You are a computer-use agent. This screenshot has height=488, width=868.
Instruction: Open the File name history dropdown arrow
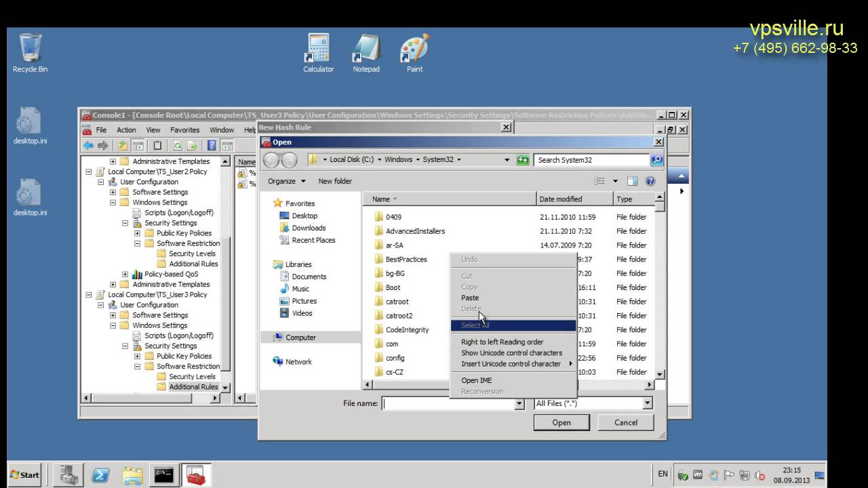tap(520, 403)
